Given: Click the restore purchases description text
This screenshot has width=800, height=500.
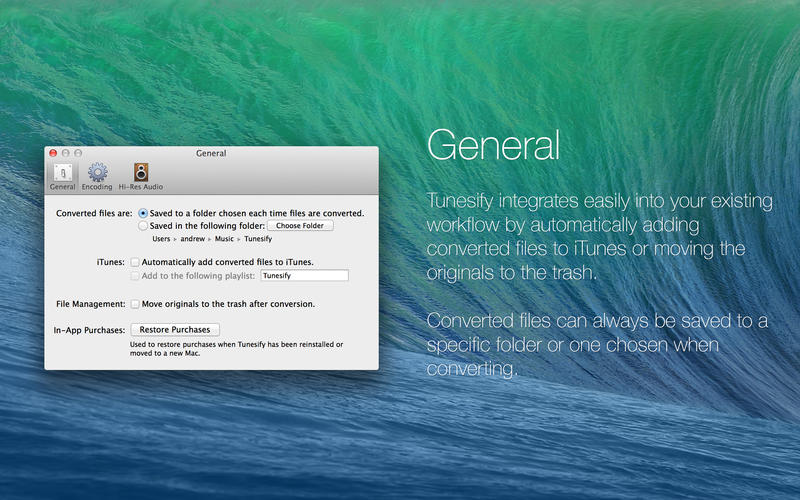Looking at the screenshot, I should click(236, 348).
